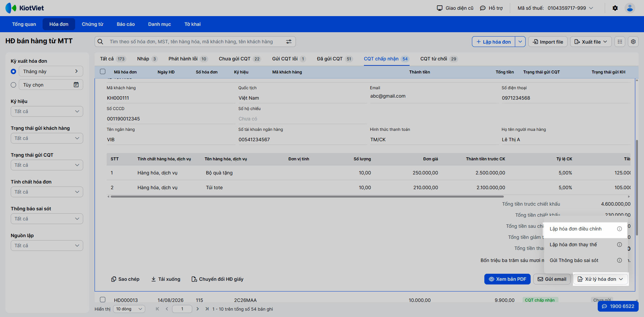This screenshot has height=317, width=644.
Task: Choose Lập hóa đơn điều chỉnh
Action: click(576, 229)
